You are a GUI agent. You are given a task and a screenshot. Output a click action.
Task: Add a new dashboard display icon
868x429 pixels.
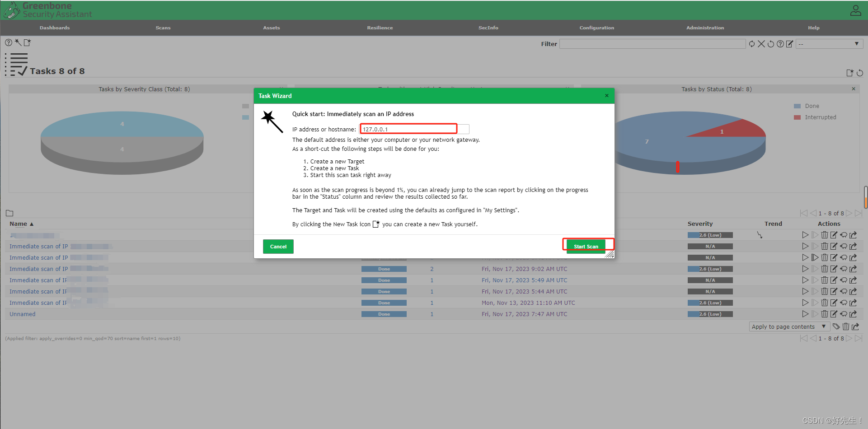tap(850, 73)
